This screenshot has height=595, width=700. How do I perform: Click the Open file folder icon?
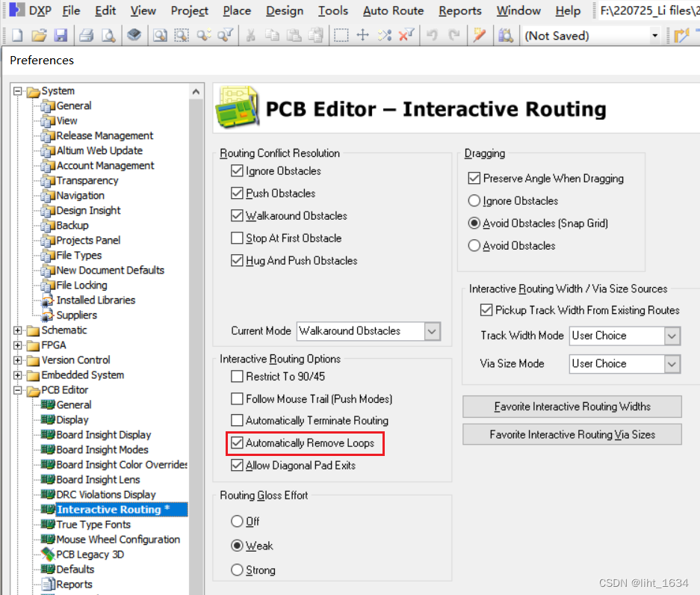39,35
